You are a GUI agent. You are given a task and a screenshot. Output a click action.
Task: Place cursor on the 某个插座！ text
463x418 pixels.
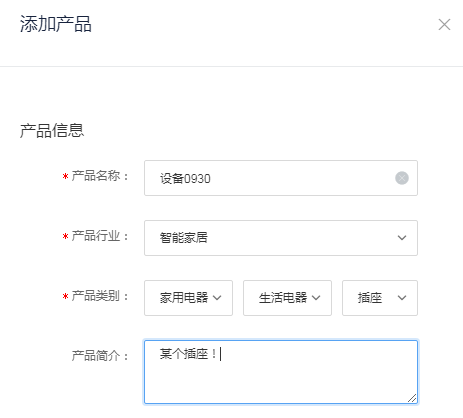point(188,354)
